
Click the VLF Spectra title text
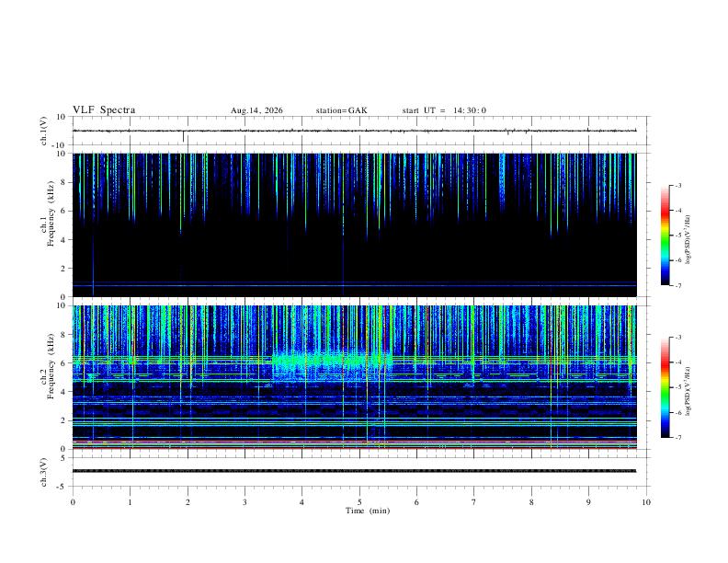pyautogui.click(x=104, y=110)
